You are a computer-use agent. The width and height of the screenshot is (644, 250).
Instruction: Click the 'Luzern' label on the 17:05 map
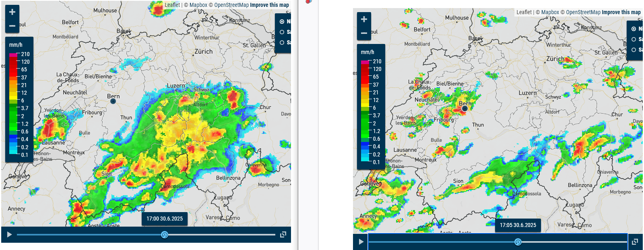pos(528,93)
